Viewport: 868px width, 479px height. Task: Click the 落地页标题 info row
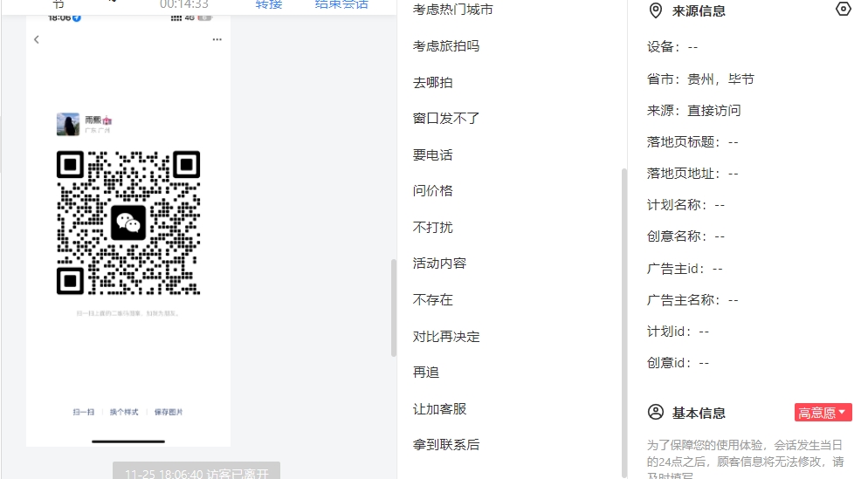[x=692, y=142]
